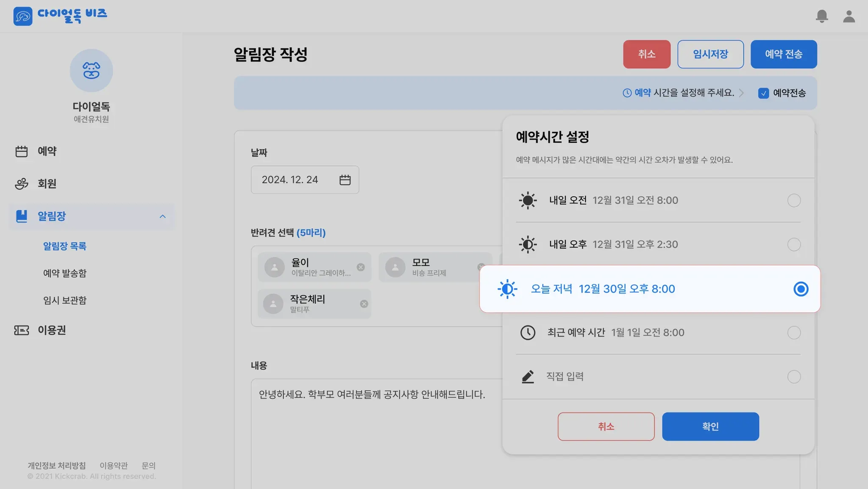Click the 임시저장 button
The height and width of the screenshot is (489, 868).
tap(710, 54)
